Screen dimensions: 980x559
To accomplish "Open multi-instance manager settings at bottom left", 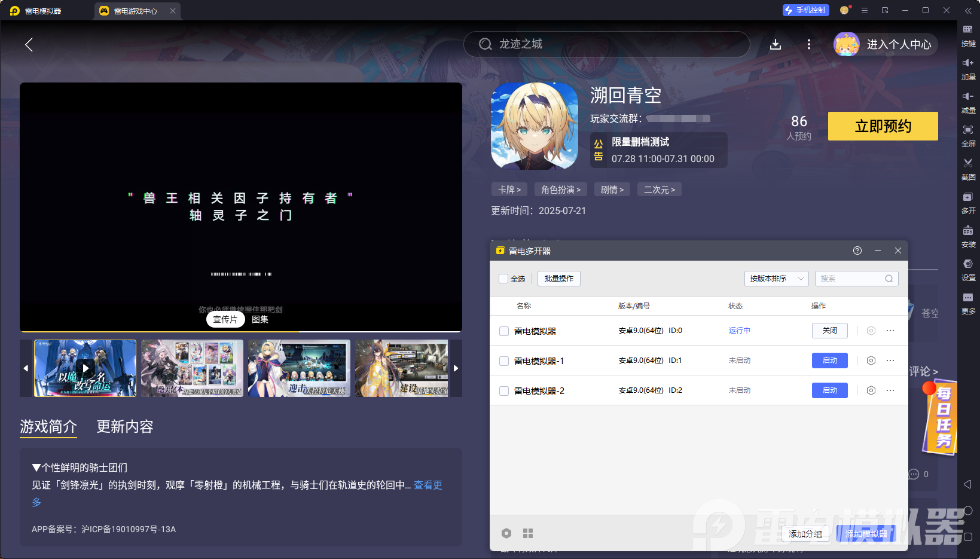I will click(x=506, y=533).
